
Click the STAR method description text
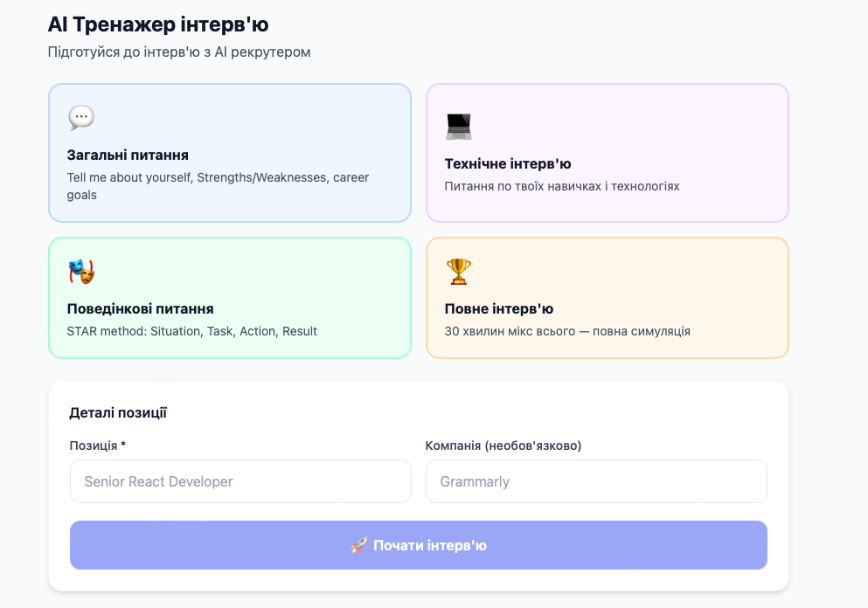[191, 331]
